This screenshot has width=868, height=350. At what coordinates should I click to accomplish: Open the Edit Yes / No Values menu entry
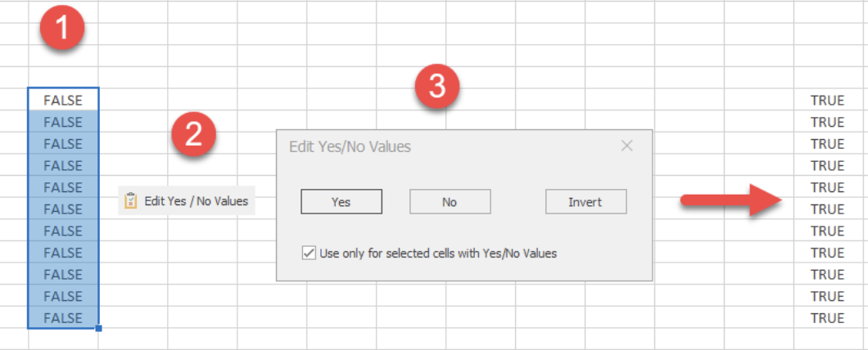[x=187, y=200]
